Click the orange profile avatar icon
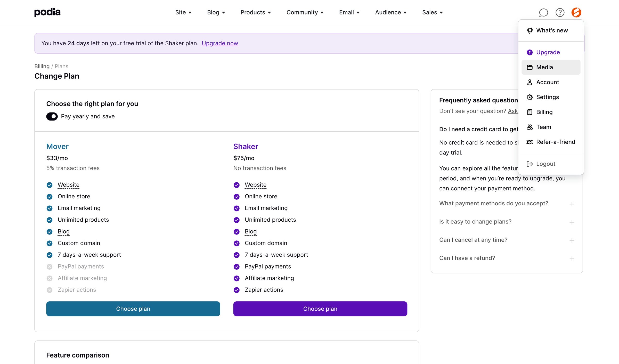Image resolution: width=619 pixels, height=364 pixels. [576, 12]
